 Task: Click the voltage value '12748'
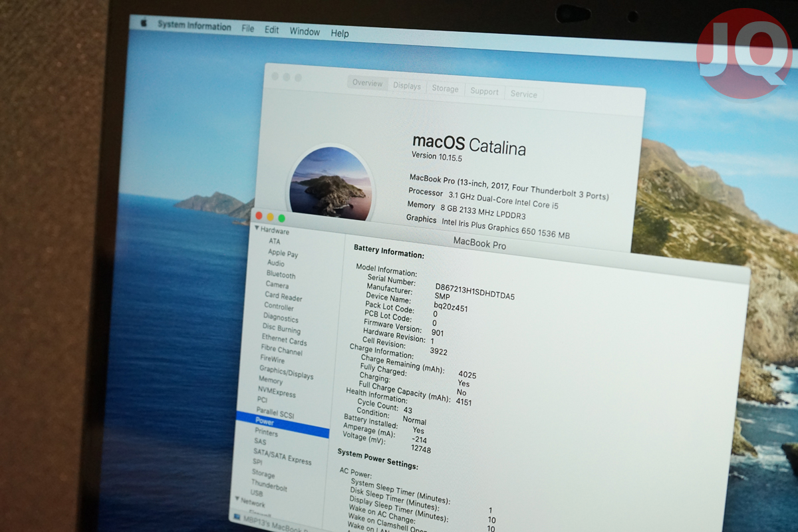point(421,449)
